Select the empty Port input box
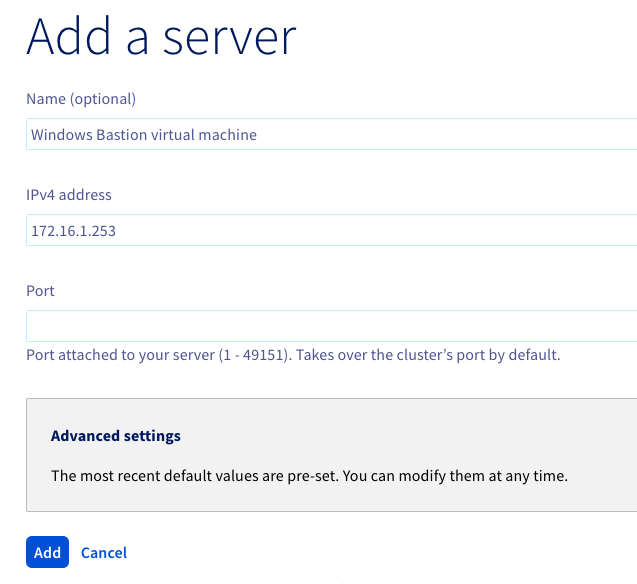The width and height of the screenshot is (637, 584). point(332,326)
